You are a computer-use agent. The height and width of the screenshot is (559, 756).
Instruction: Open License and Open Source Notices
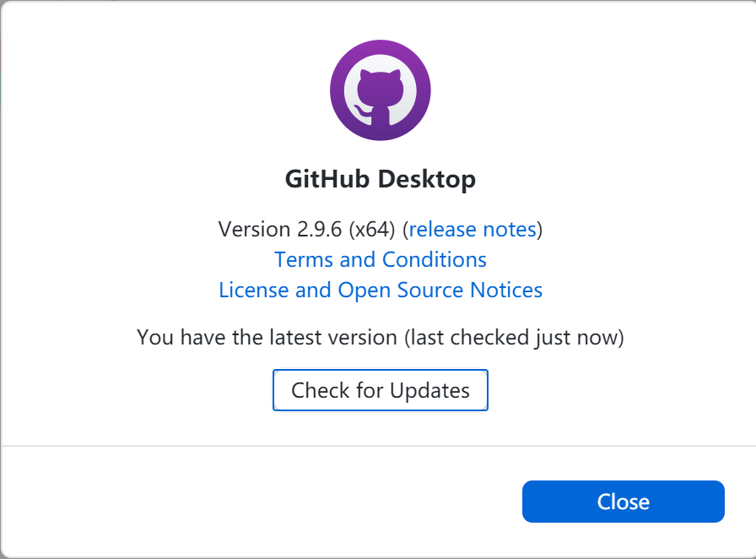point(380,290)
